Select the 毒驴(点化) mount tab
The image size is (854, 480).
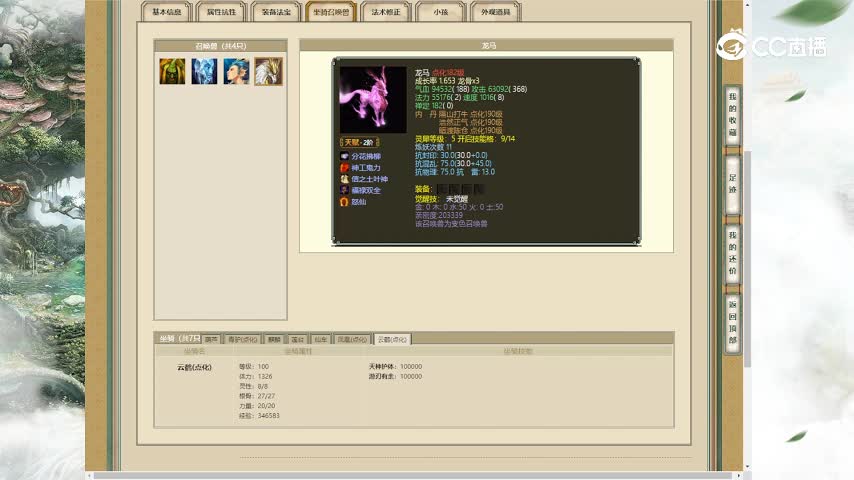[x=242, y=339]
